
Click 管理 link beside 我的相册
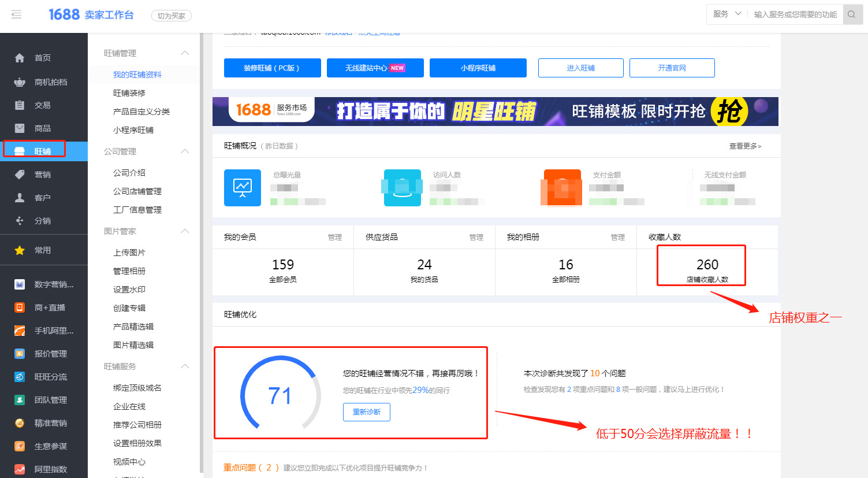click(618, 237)
